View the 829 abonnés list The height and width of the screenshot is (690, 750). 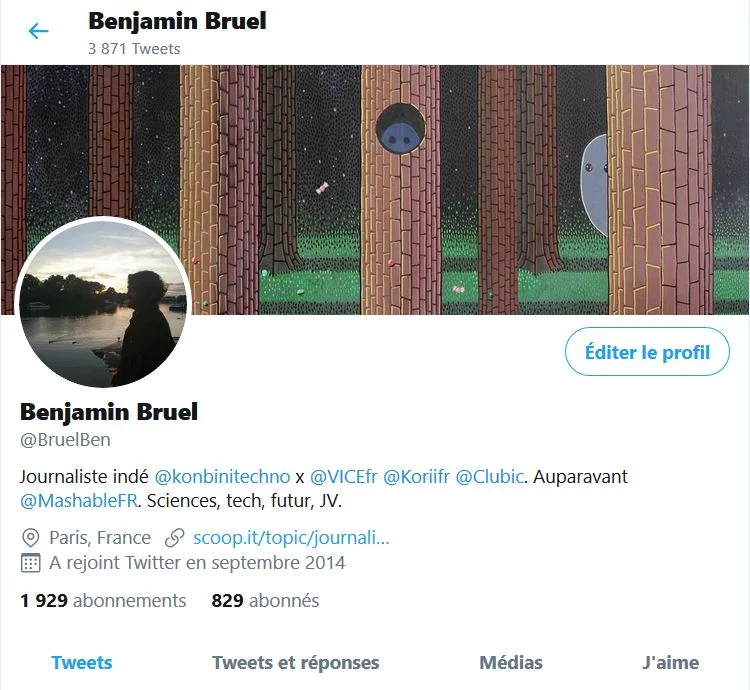tap(265, 601)
